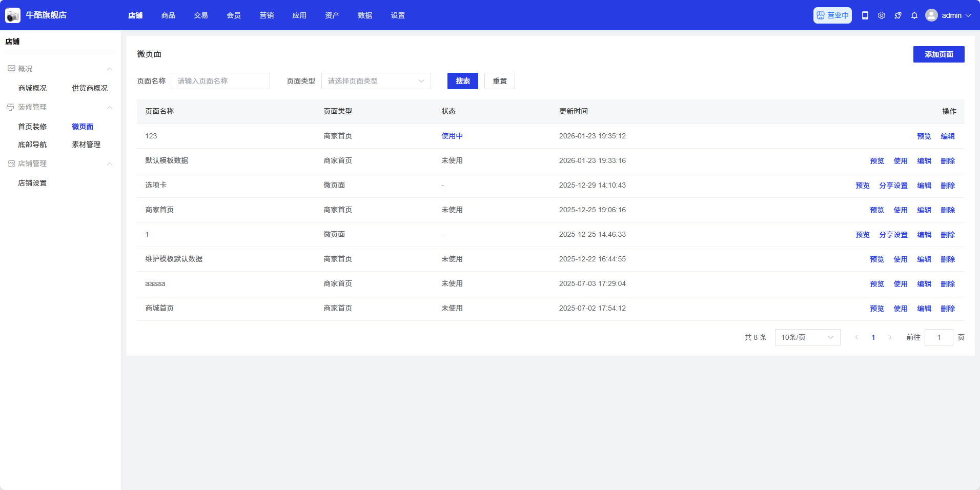
Task: Click the mobile phone preview icon
Action: [x=865, y=15]
